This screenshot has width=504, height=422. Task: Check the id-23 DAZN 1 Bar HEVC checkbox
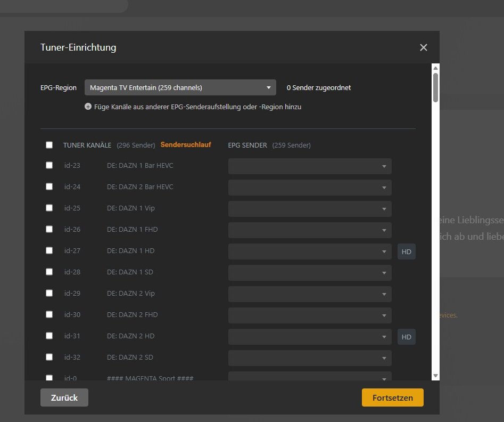pyautogui.click(x=49, y=165)
